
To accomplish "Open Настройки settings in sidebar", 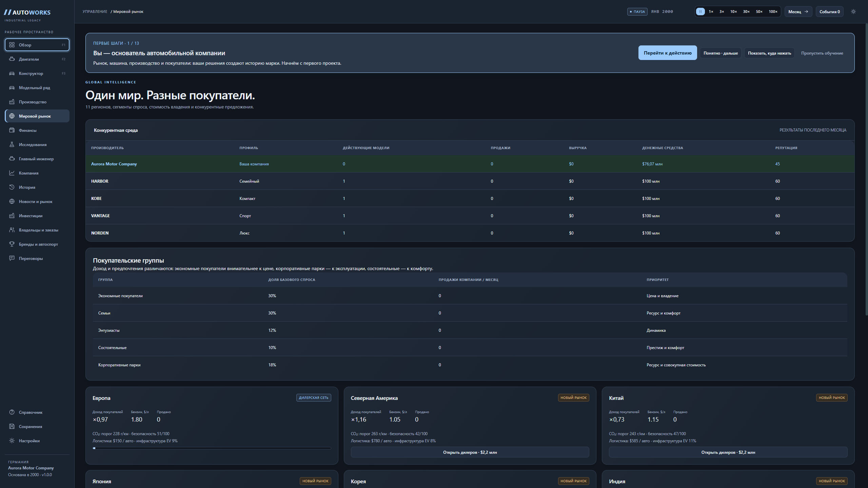I will pos(37,441).
